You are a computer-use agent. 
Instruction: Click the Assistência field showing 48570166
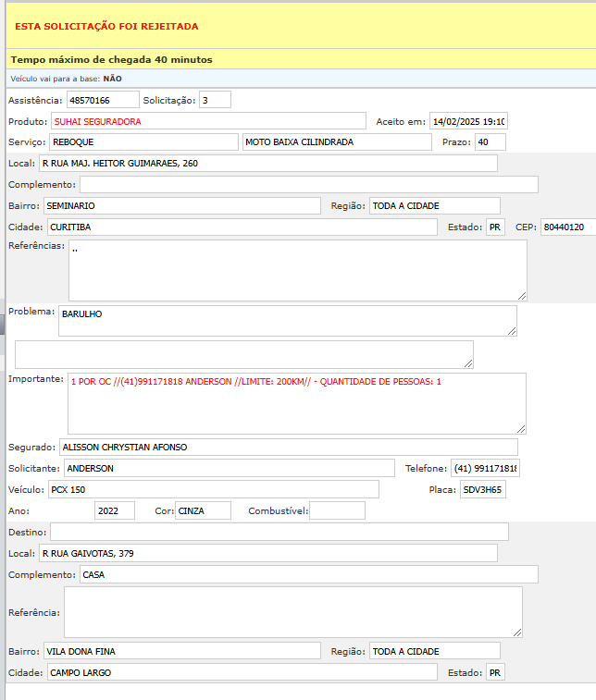click(x=102, y=100)
